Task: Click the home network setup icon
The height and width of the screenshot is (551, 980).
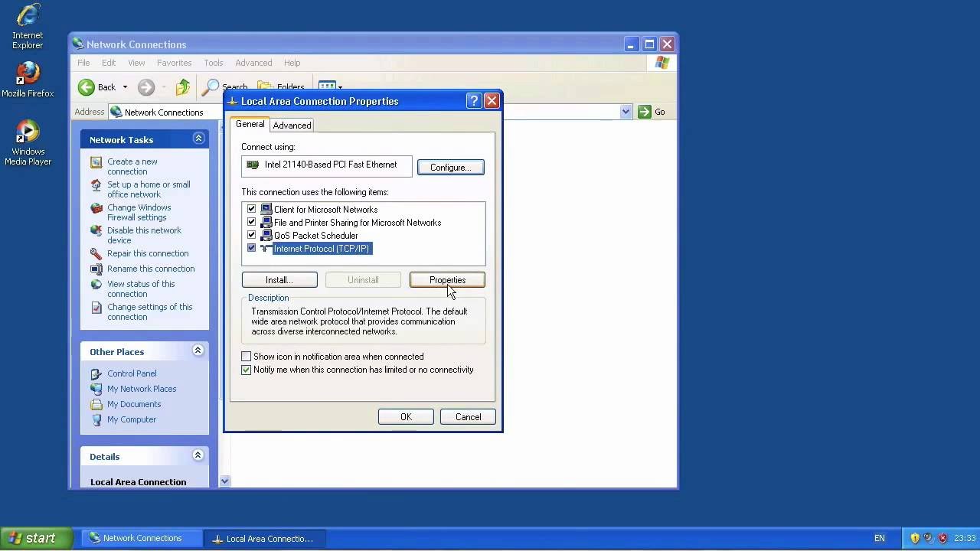Action: [96, 185]
